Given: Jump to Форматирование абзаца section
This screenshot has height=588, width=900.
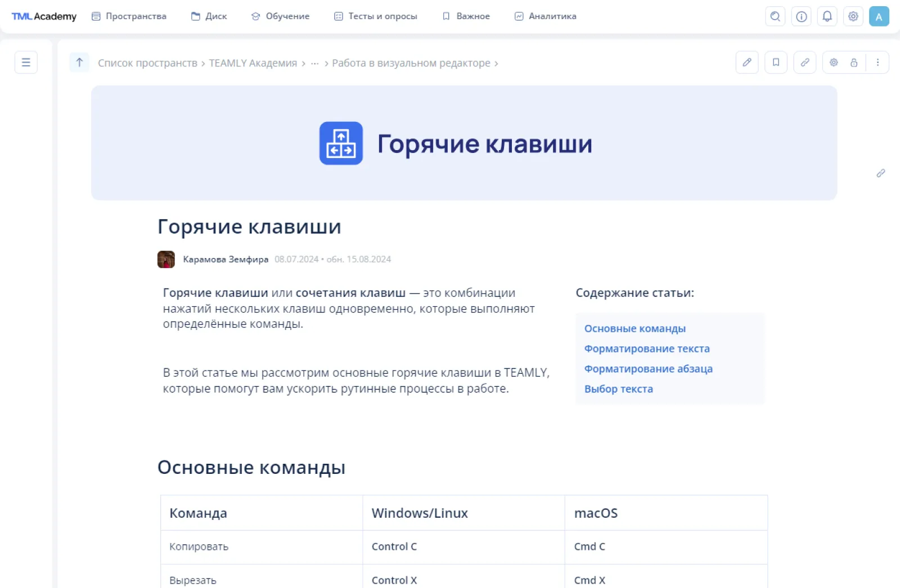Looking at the screenshot, I should [649, 369].
